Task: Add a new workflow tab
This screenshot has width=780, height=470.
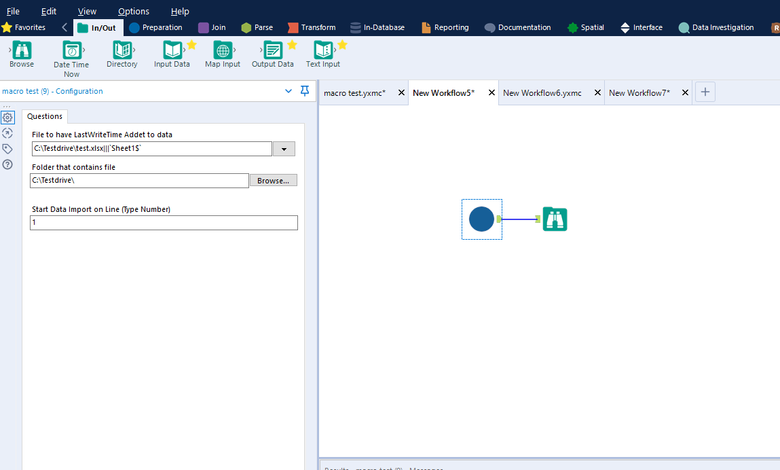Action: click(705, 92)
